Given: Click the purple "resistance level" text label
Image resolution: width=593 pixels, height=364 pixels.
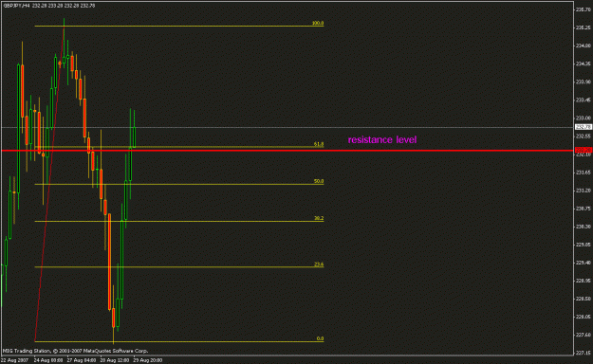Looking at the screenshot, I should click(382, 140).
